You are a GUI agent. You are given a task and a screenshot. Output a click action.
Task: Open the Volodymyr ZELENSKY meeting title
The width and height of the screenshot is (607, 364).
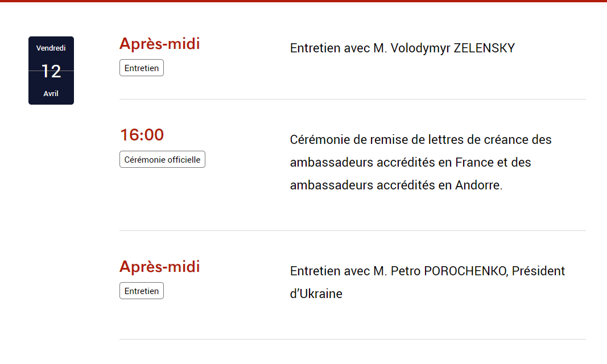402,48
